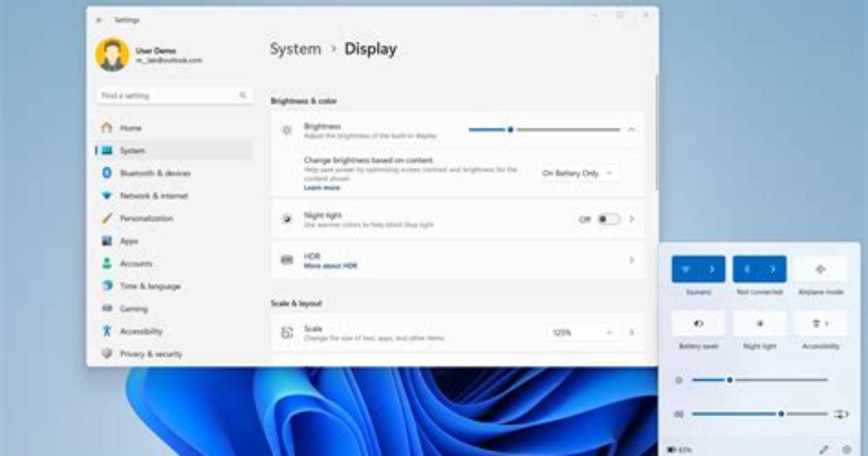Open the User Demo account avatar

pos(112,54)
